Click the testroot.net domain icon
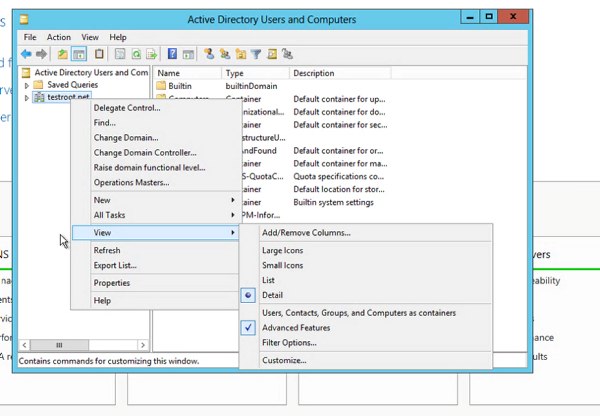The width and height of the screenshot is (600, 416). click(x=39, y=97)
